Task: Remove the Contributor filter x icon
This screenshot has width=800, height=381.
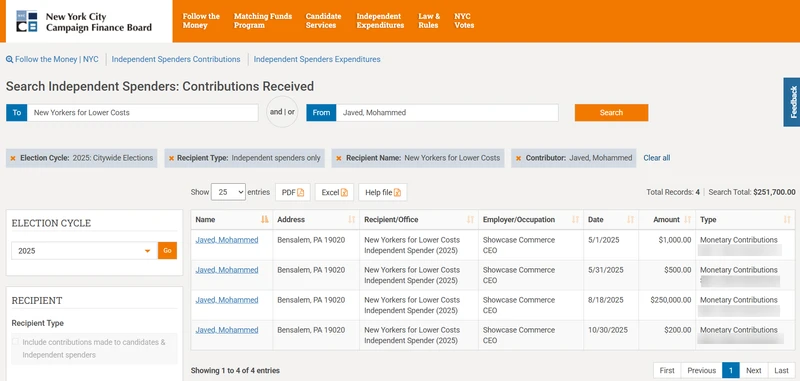Action: pos(518,159)
